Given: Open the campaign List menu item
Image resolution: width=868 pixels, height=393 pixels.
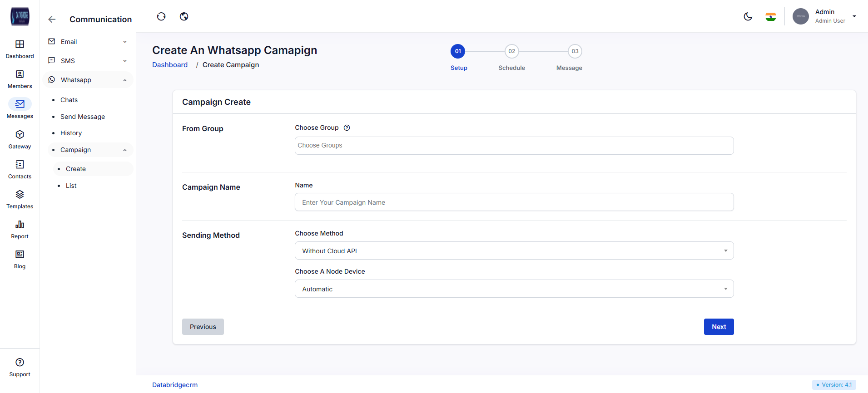Looking at the screenshot, I should 71,186.
